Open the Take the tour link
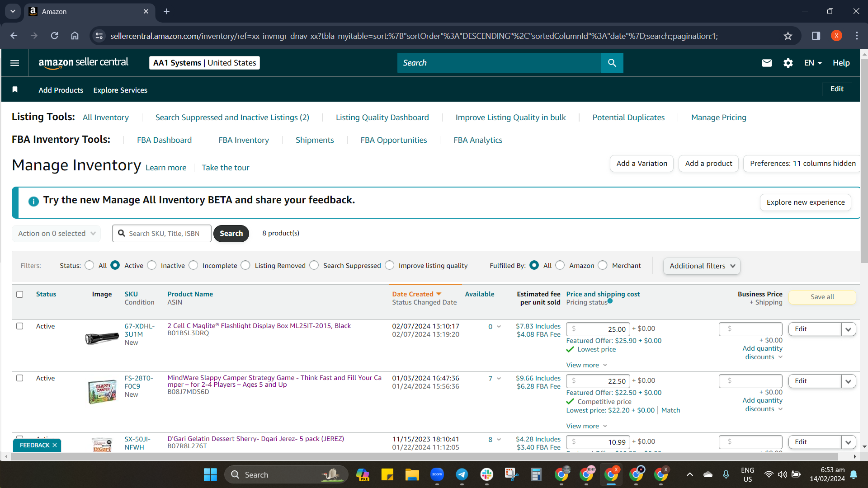The width and height of the screenshot is (868, 488). [226, 168]
